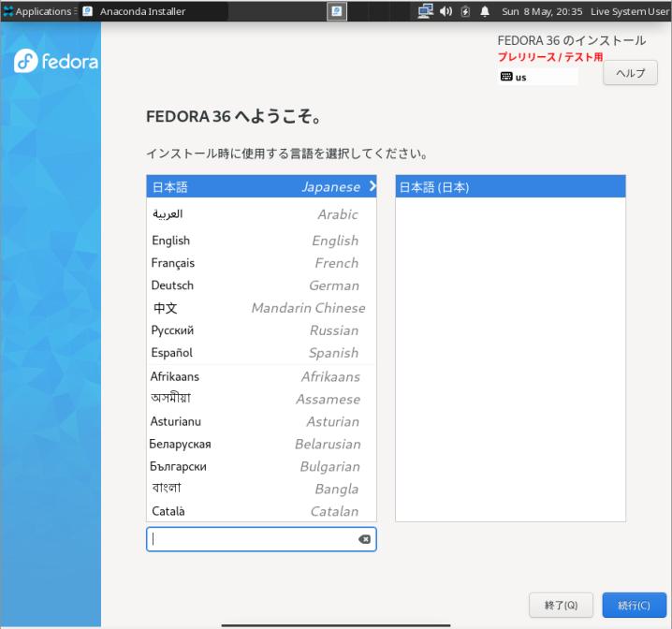Select Afrikaans in the language list
Image resolution: width=672 pixels, height=629 pixels.
tap(261, 376)
